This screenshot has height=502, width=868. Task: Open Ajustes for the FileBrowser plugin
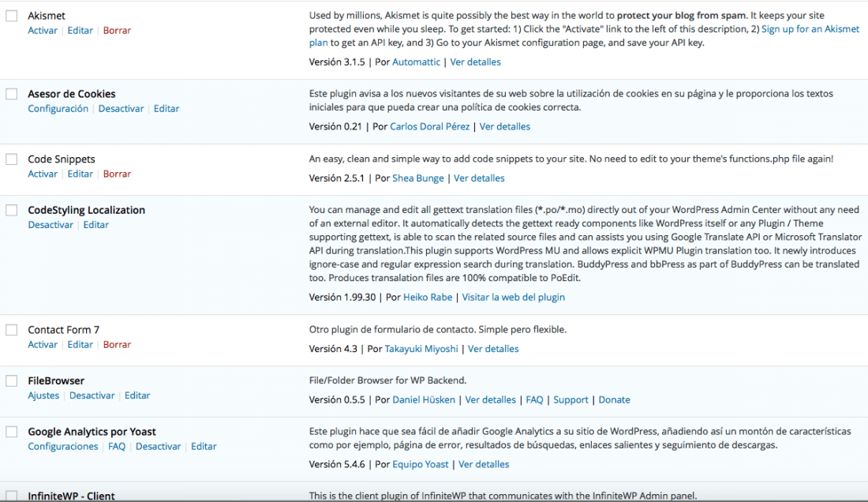coord(43,395)
